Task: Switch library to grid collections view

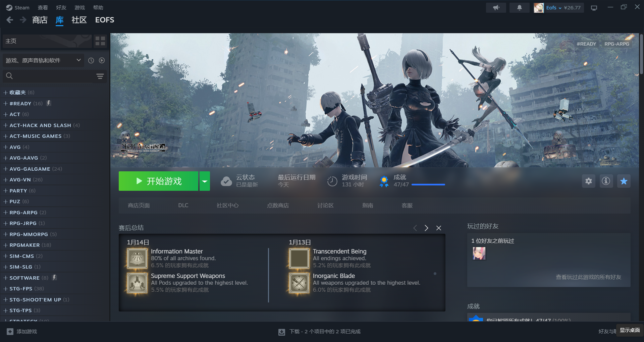Action: (100, 41)
